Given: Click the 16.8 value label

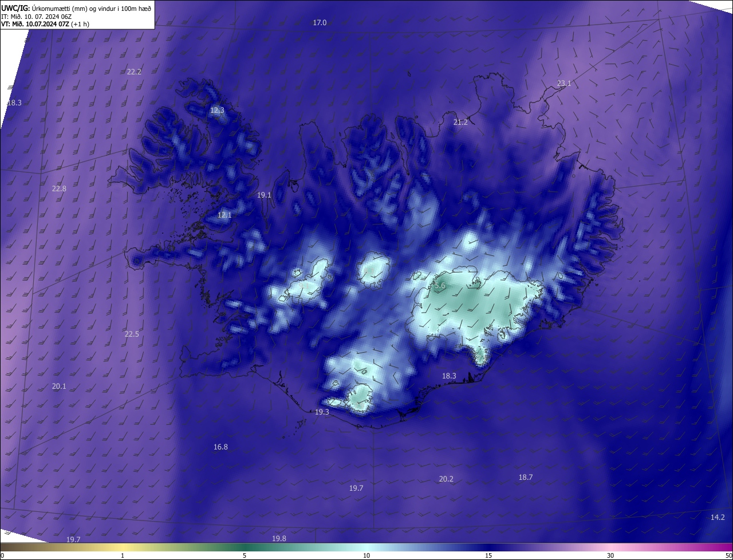Looking at the screenshot, I should (220, 447).
